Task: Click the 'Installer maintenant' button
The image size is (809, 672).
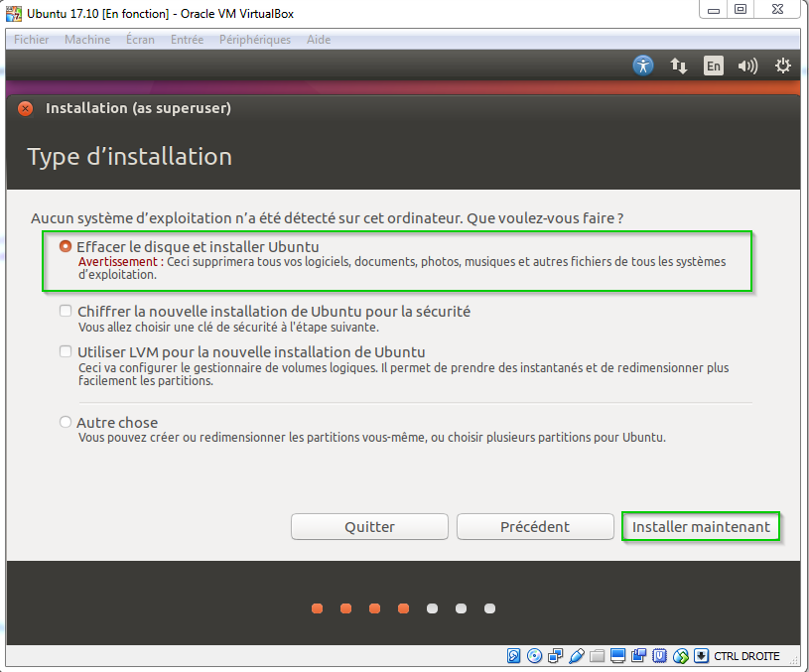Action: pos(701,527)
